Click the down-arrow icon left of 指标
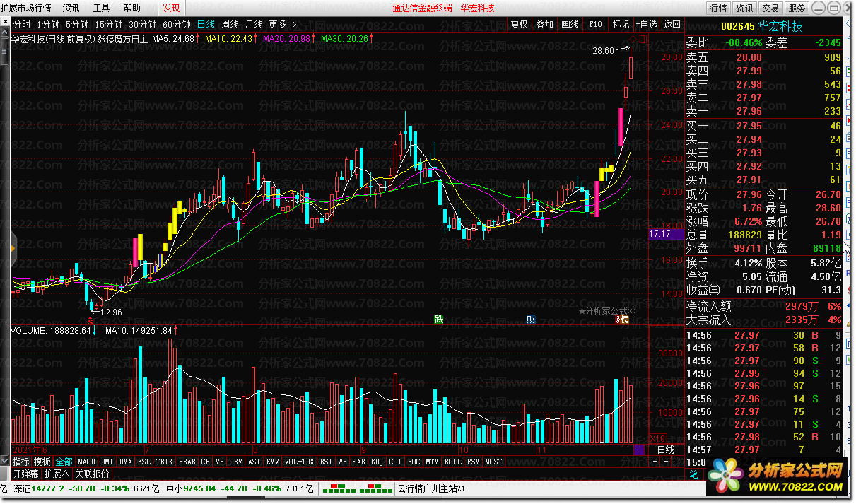This screenshot has height=504, width=856. pyautogui.click(x=6, y=462)
